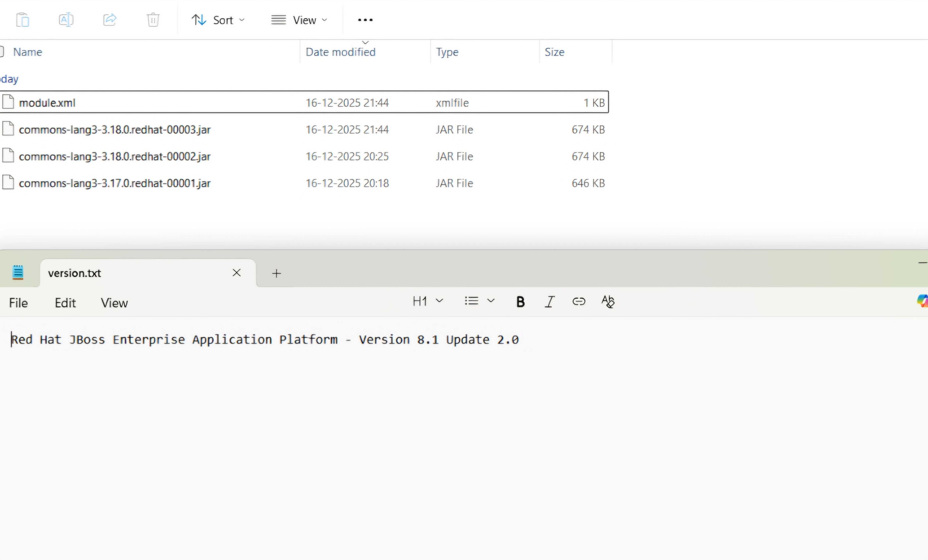
Task: Sort files by Date modified column
Action: pyautogui.click(x=340, y=52)
